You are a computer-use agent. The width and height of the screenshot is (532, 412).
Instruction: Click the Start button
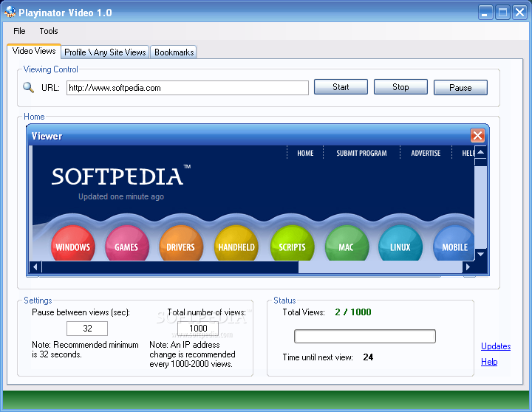(x=341, y=87)
